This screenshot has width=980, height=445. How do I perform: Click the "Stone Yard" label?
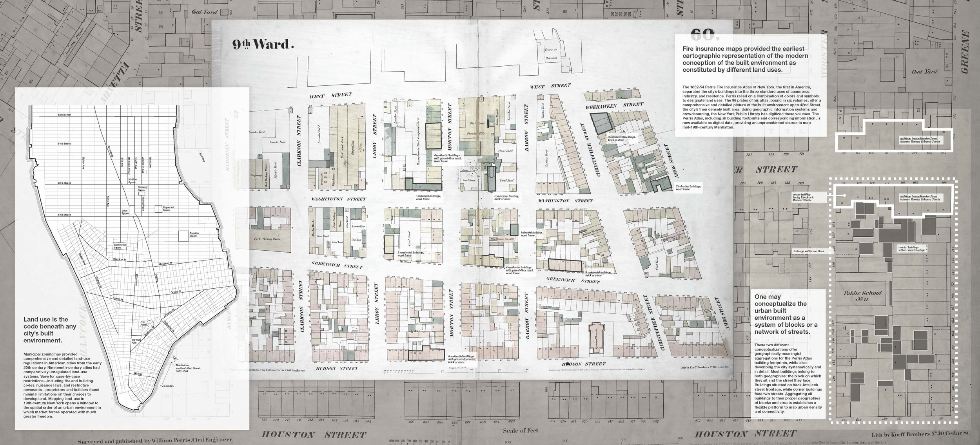pos(505,150)
